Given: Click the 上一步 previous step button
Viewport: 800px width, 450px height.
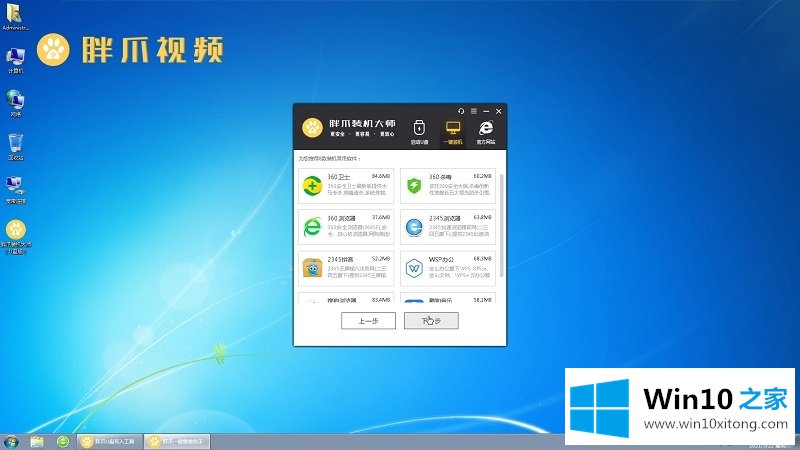Looking at the screenshot, I should tap(368, 321).
